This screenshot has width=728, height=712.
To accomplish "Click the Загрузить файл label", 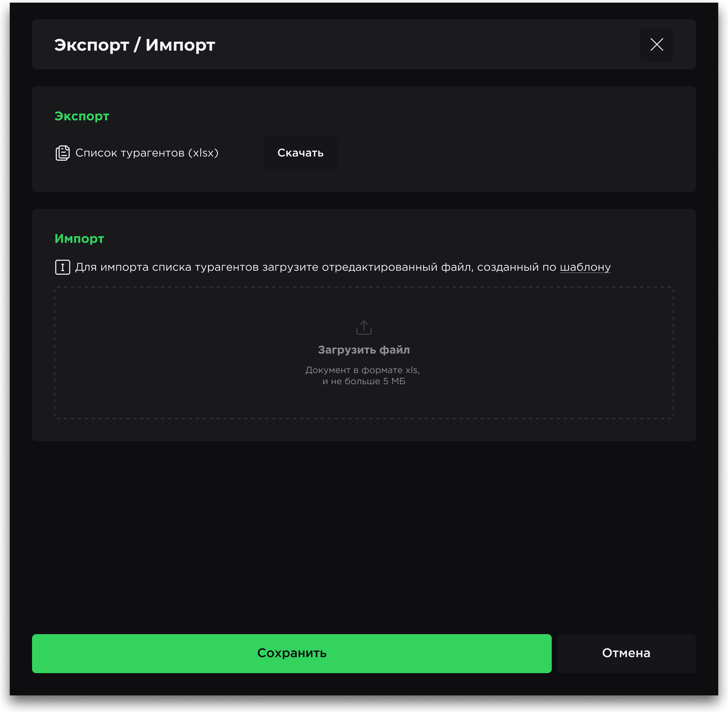I will click(364, 350).
